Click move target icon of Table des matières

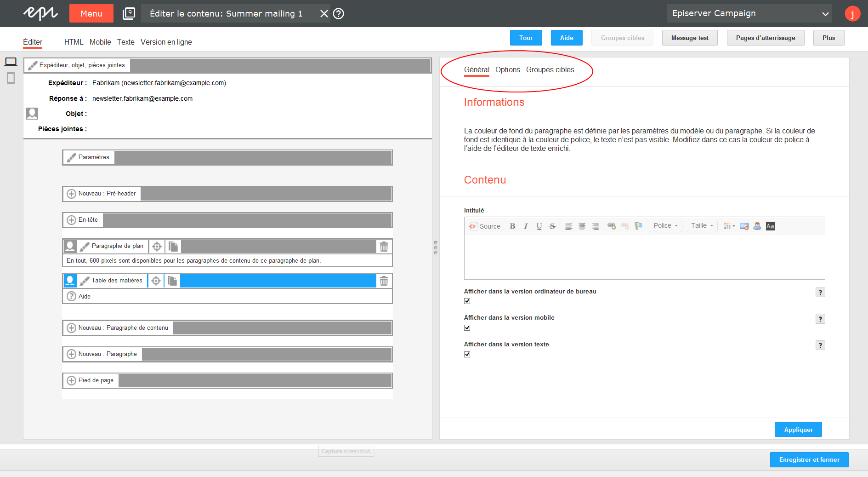tap(156, 281)
